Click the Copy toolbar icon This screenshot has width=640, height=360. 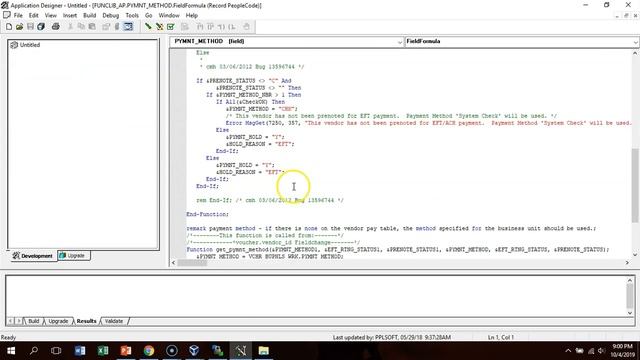tap(81, 27)
